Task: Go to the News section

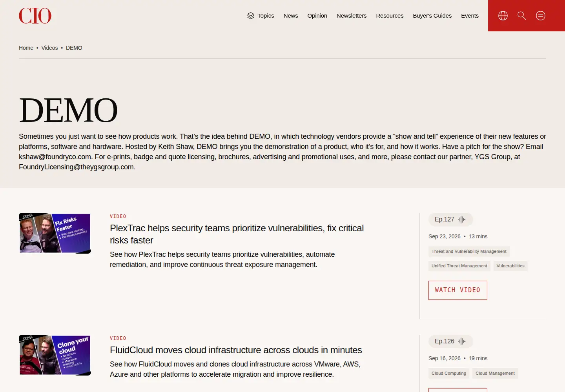Action: pos(291,16)
